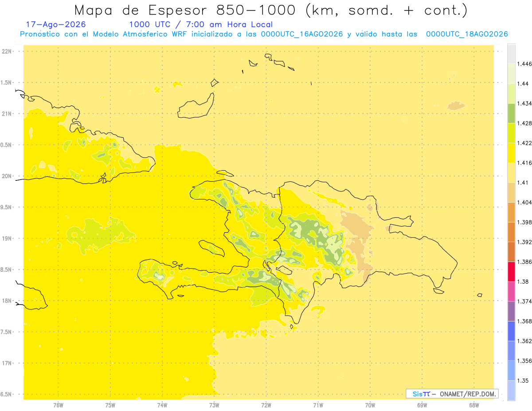Click the pink colorbar swatch between 1.374 and 1.38
The height and width of the screenshot is (411, 532).
[511, 292]
